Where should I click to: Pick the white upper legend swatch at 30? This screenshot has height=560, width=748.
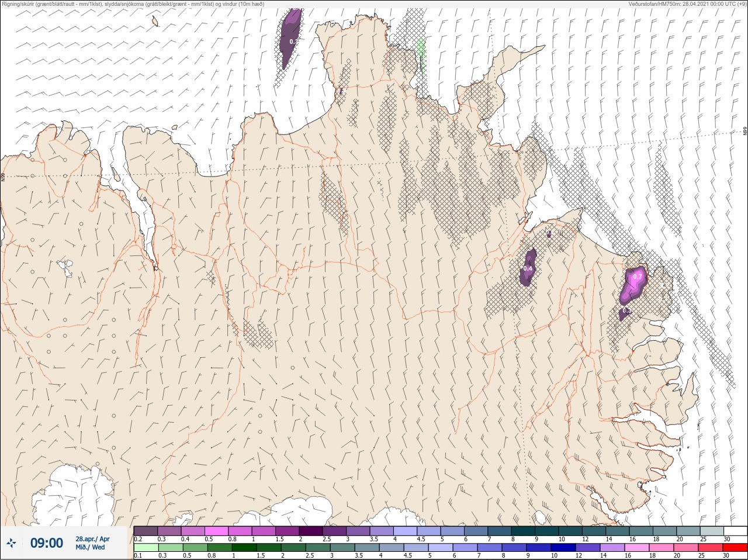pos(736,531)
